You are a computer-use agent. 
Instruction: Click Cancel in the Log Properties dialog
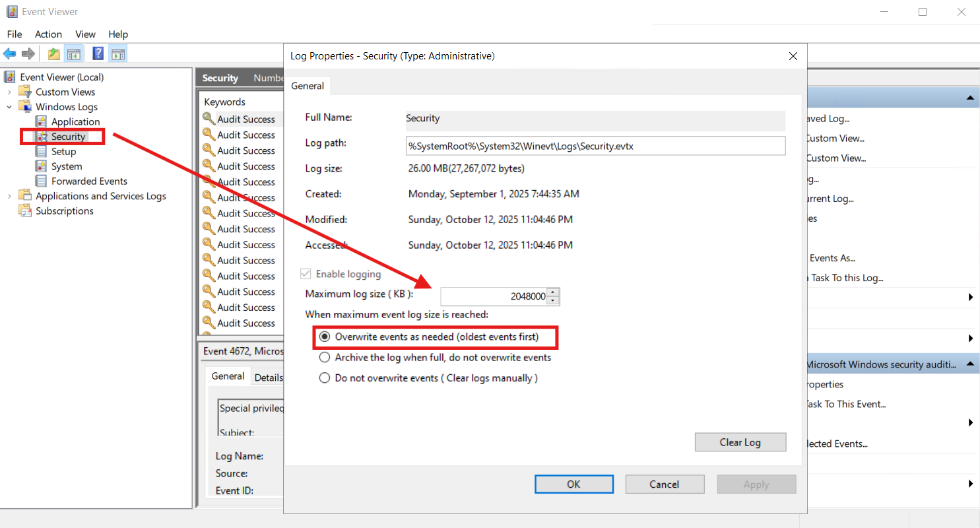pos(665,484)
